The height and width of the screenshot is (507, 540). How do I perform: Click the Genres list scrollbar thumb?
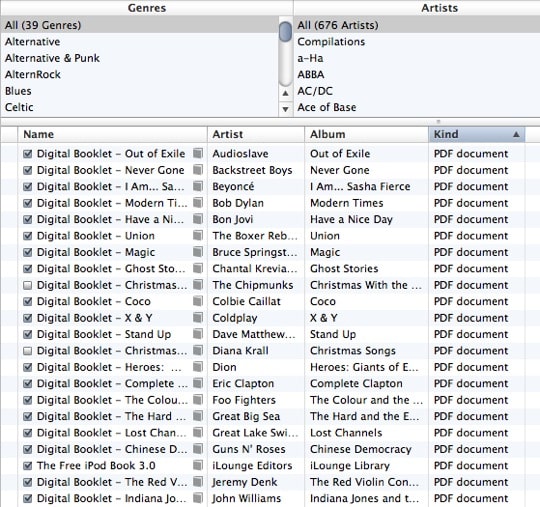coord(285,31)
